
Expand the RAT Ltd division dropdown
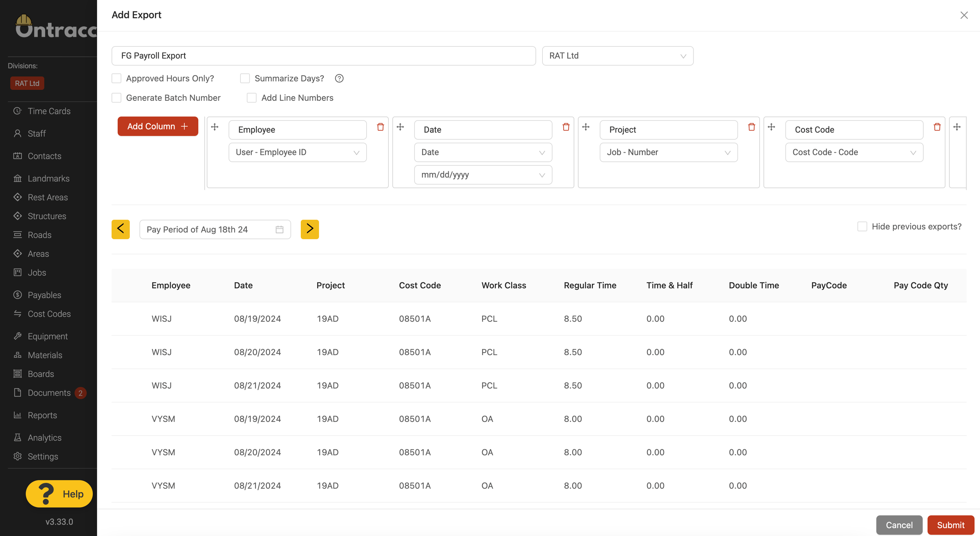(x=617, y=56)
